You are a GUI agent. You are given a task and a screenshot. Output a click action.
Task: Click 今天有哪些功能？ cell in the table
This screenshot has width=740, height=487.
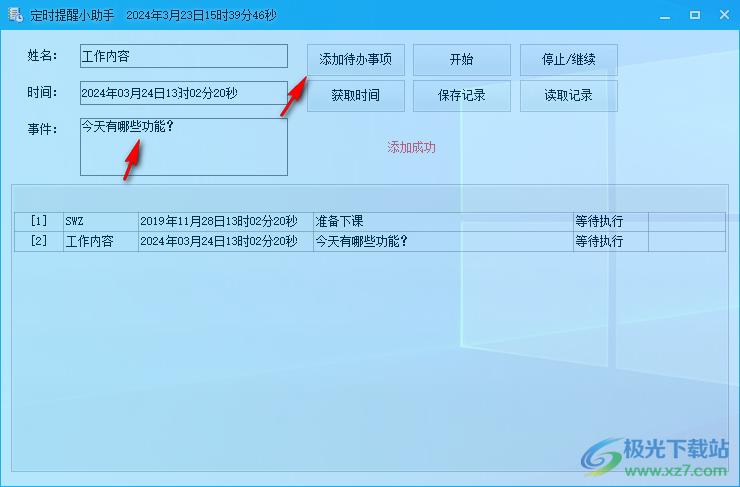click(443, 242)
